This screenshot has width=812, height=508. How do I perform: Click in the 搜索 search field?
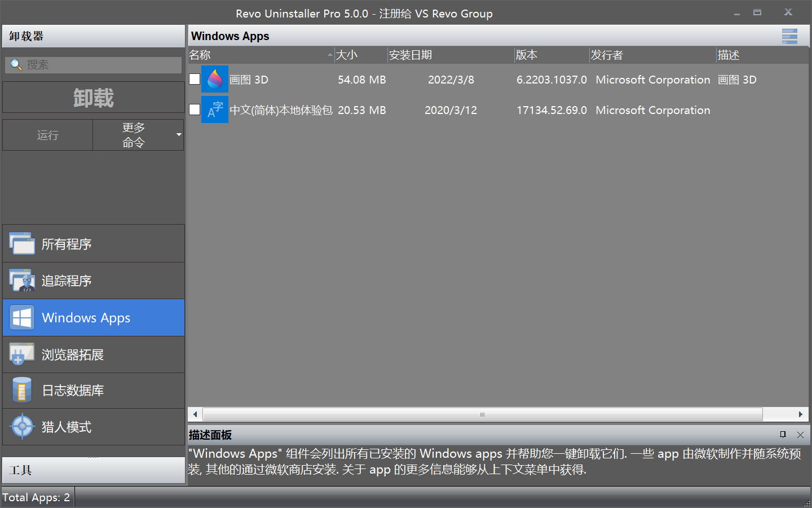[94, 65]
